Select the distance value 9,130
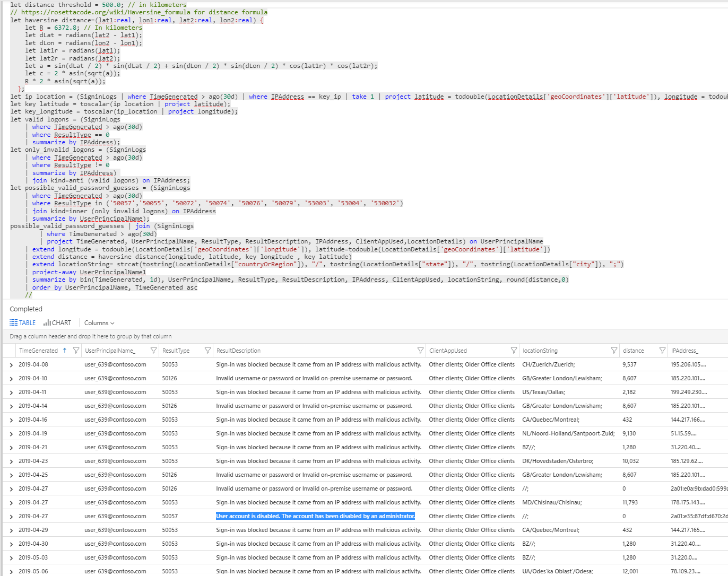 [x=629, y=433]
